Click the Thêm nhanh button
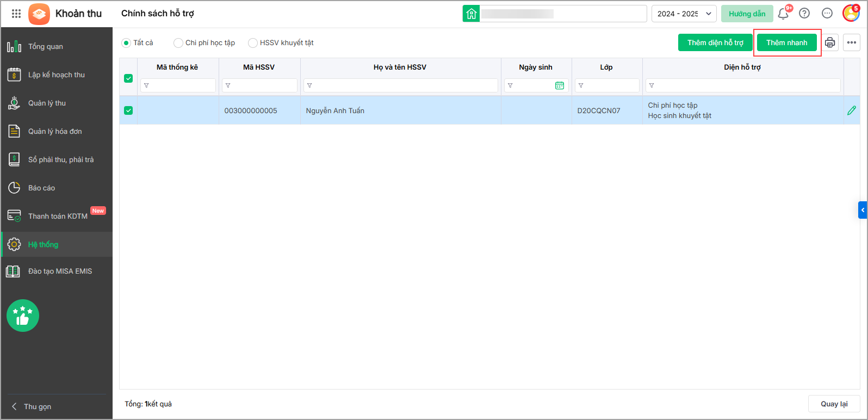Image resolution: width=868 pixels, height=420 pixels. click(787, 42)
